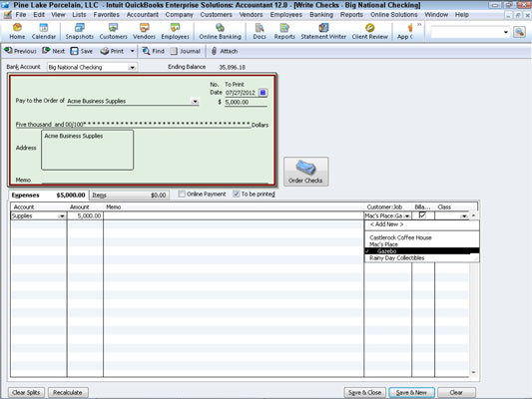Click the Recalculate button
Viewport: 532px width, 399px height.
[68, 392]
